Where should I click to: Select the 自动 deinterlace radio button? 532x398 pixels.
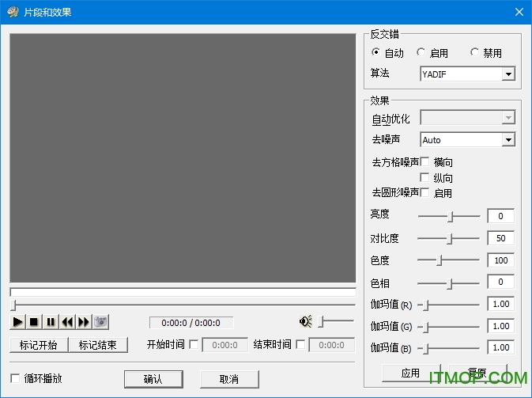click(375, 52)
